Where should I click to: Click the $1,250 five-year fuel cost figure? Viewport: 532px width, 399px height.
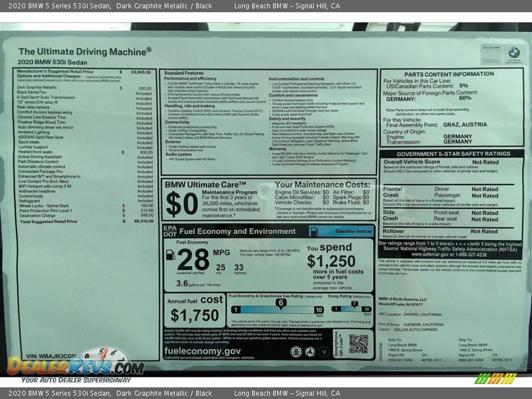[331, 261]
